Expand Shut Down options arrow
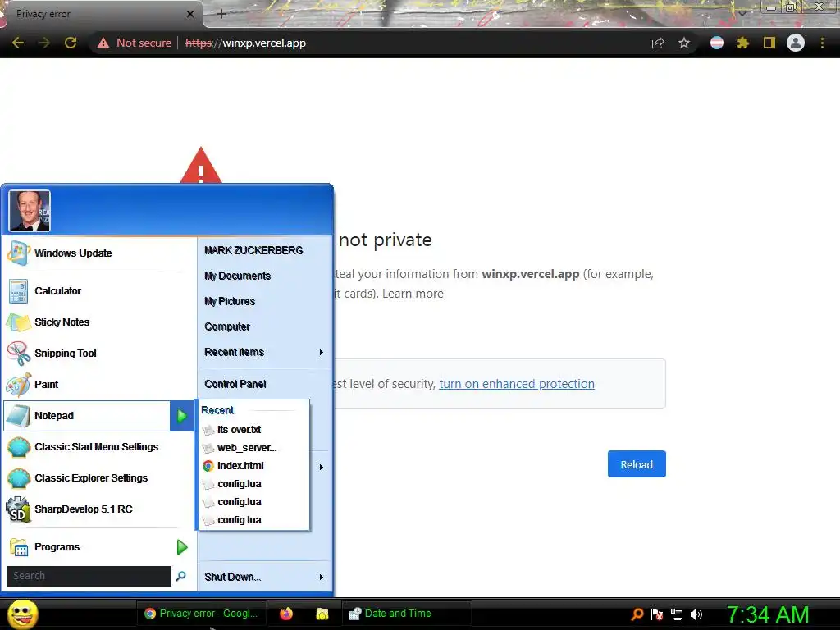This screenshot has height=630, width=840. pos(321,577)
